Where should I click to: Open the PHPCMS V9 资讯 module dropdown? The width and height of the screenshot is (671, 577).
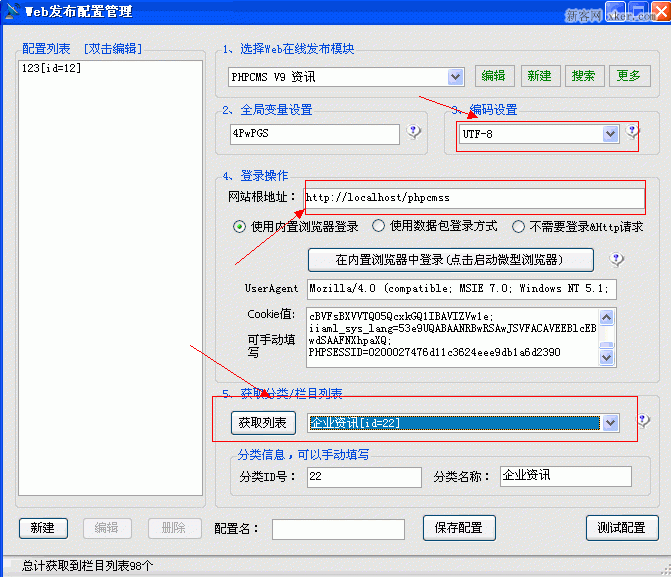tap(456, 77)
